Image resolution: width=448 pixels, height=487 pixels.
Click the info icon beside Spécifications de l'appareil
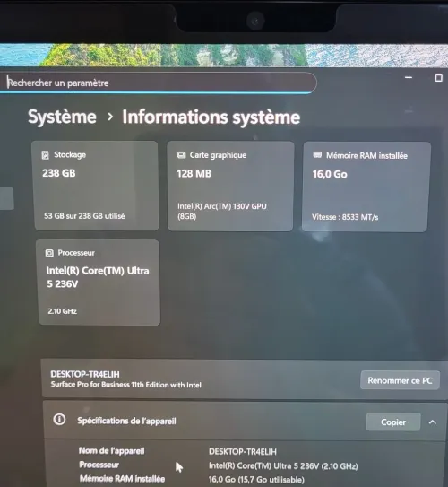(x=59, y=420)
